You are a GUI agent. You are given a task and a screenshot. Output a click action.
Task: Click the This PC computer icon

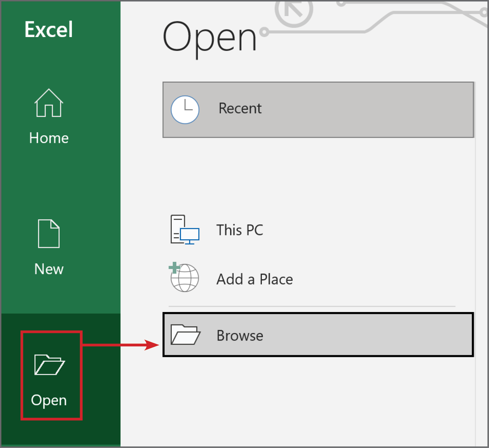tap(185, 230)
